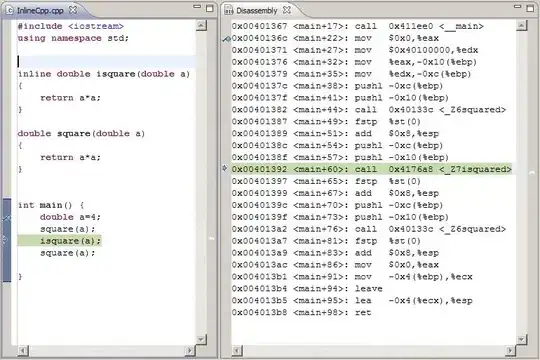Switch to the Disassembly tab

click(257, 11)
